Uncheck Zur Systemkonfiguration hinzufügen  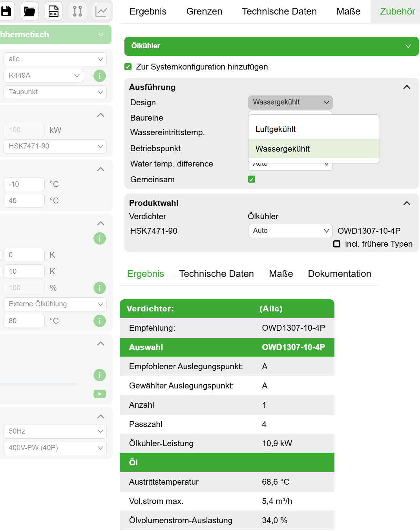[x=128, y=67]
